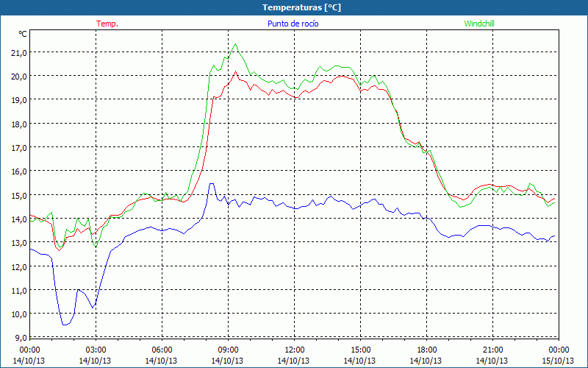The image size is (588, 368).
Task: Click the '21,0' y-axis value
Action: 19,52
